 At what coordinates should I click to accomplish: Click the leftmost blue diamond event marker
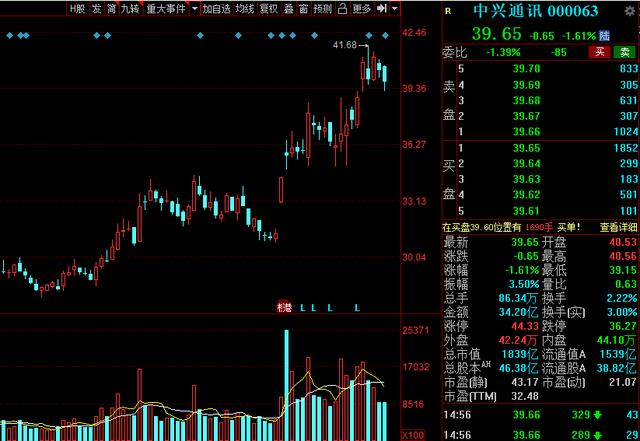click(x=10, y=36)
